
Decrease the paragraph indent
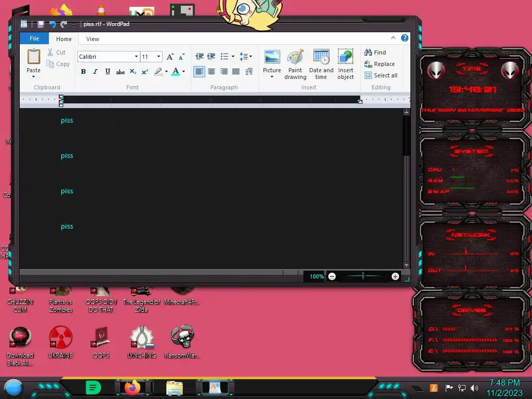tap(199, 56)
